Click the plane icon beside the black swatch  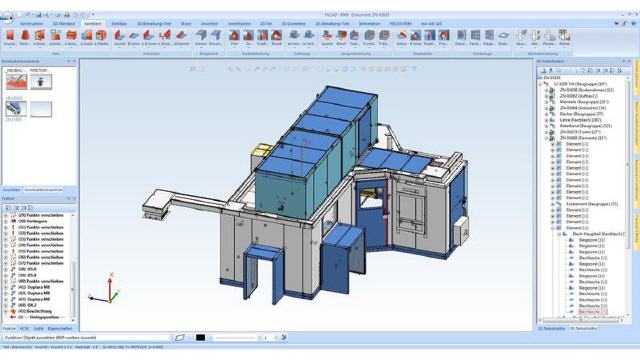point(180,338)
